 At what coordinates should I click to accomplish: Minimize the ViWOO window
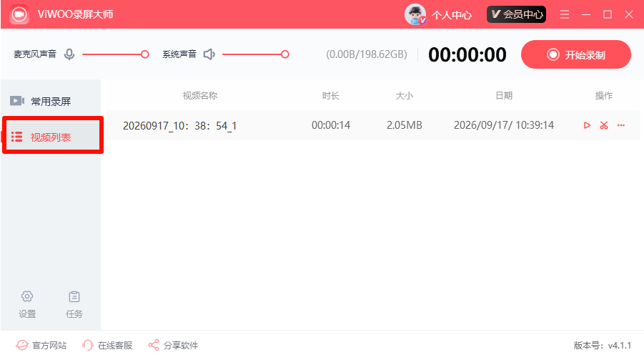[586, 14]
